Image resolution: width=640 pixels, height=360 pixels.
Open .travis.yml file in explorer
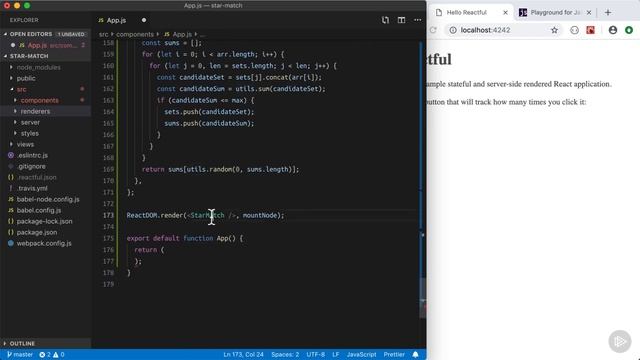tap(32, 188)
